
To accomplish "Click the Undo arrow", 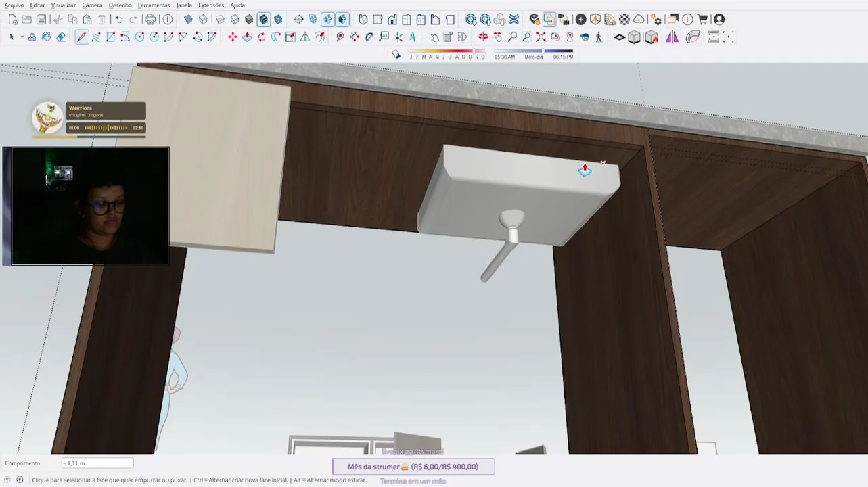I will (x=119, y=20).
